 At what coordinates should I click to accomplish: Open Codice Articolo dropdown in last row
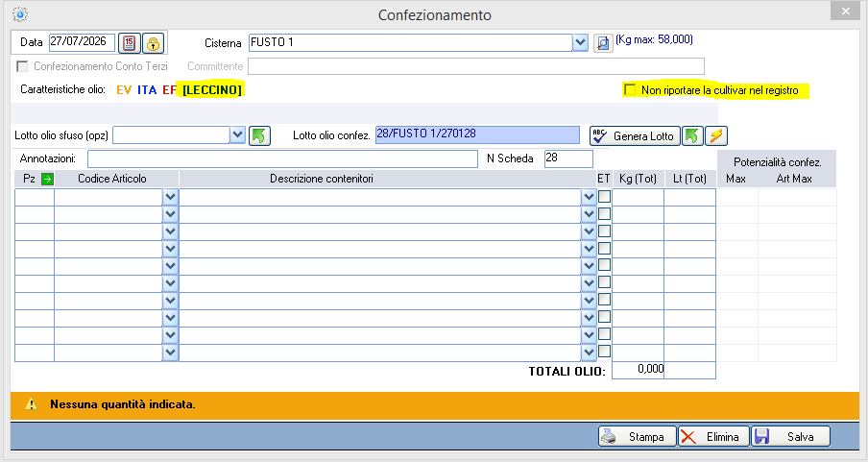[x=171, y=353]
